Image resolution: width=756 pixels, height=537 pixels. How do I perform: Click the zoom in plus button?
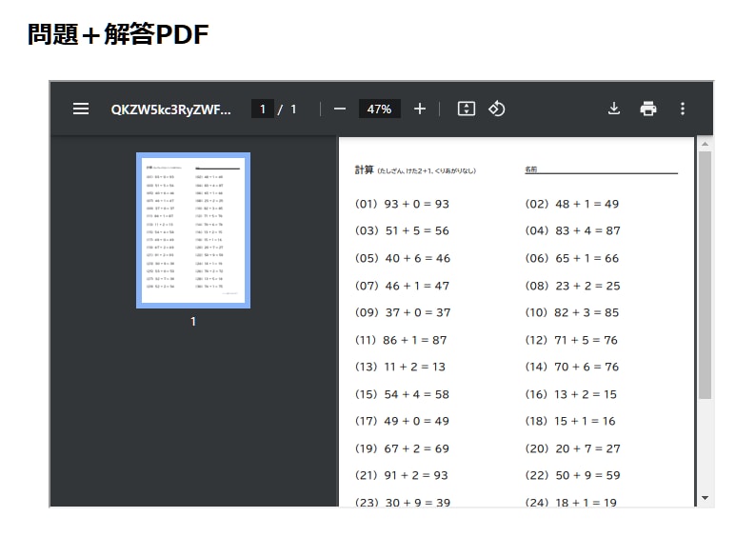420,109
